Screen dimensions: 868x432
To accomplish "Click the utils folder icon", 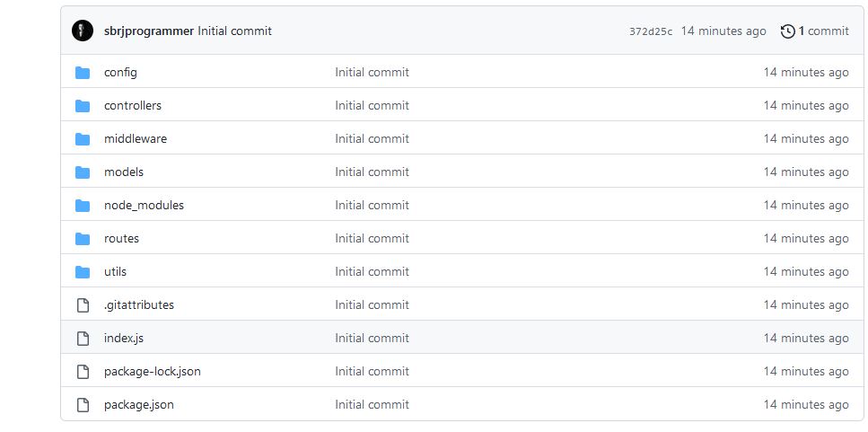I will (x=83, y=271).
